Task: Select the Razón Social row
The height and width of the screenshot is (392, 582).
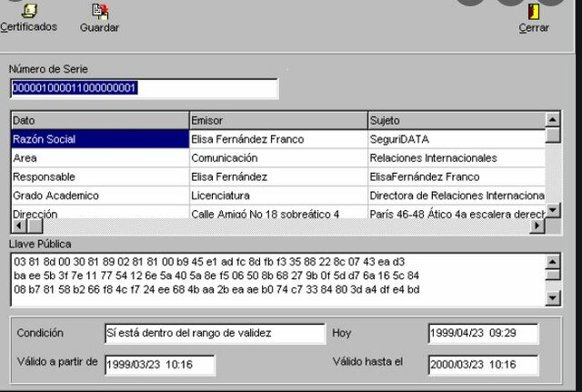Action: pos(100,139)
